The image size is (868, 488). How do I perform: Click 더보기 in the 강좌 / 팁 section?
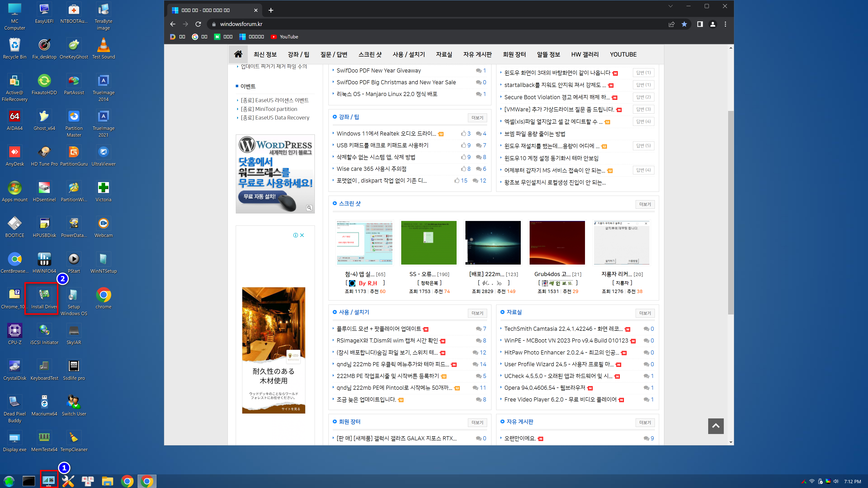[477, 117]
